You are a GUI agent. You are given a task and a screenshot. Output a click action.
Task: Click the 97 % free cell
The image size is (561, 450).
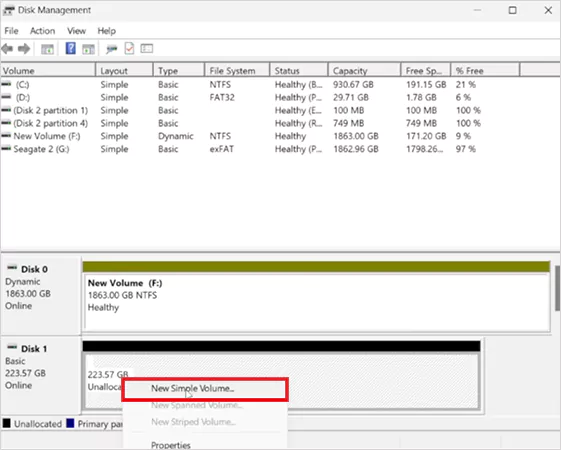click(x=465, y=149)
